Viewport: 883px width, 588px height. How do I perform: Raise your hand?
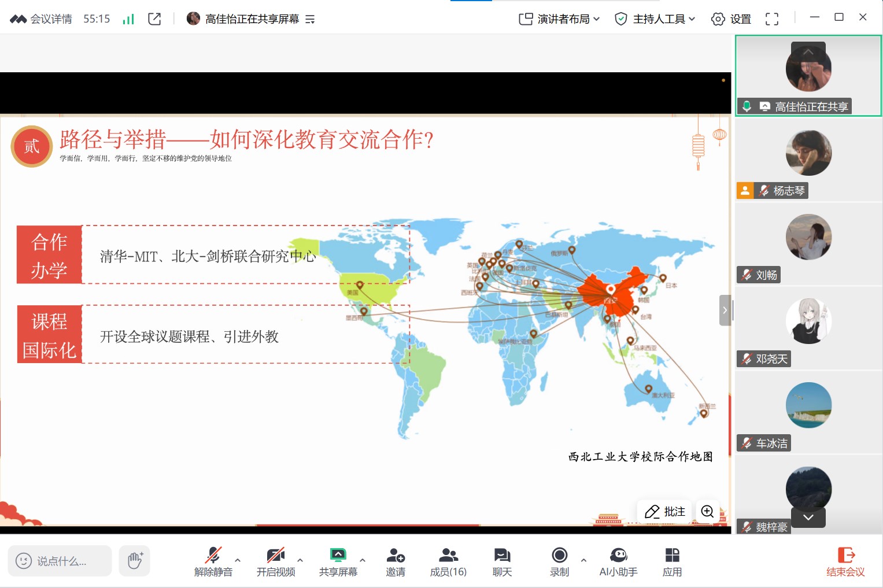tap(134, 560)
